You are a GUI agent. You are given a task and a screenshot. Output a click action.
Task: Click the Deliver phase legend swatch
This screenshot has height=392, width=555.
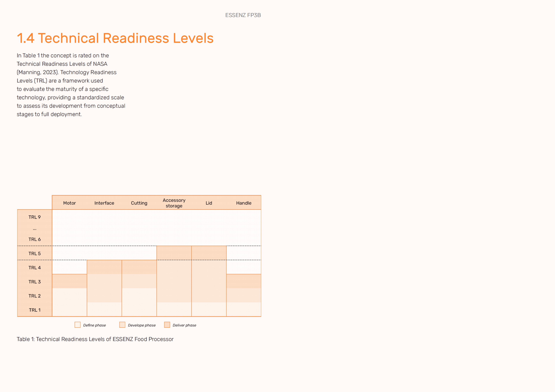(x=167, y=325)
